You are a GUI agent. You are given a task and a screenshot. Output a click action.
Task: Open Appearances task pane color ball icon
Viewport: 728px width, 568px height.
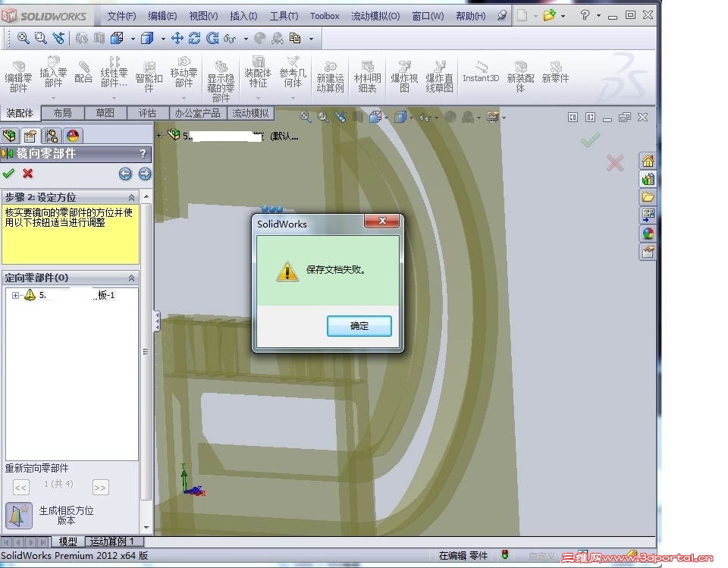tap(648, 234)
